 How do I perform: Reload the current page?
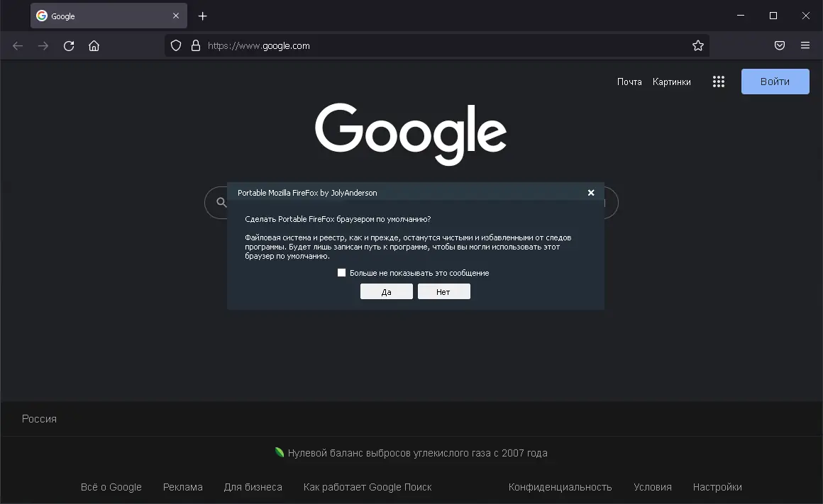point(69,46)
